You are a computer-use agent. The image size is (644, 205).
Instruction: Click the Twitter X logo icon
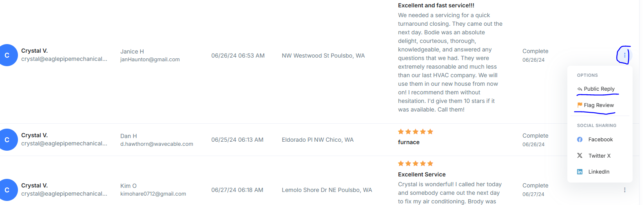click(x=580, y=156)
